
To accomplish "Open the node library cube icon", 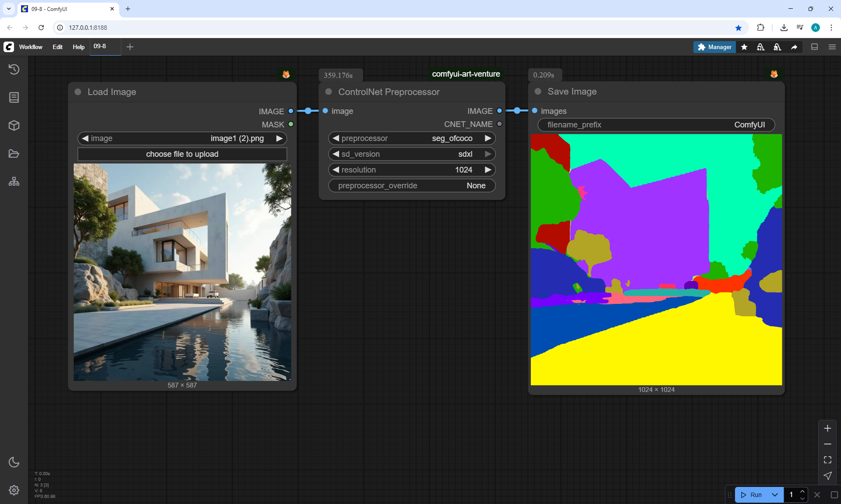I will click(x=14, y=126).
